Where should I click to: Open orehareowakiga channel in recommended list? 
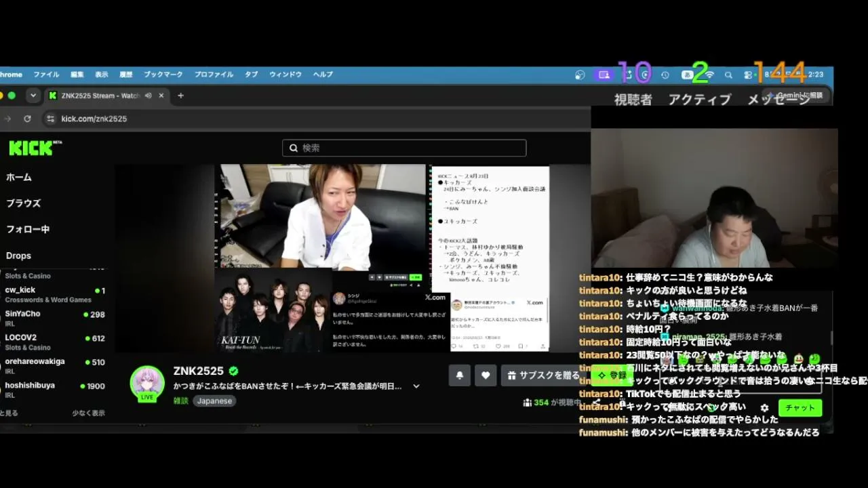tap(54, 366)
